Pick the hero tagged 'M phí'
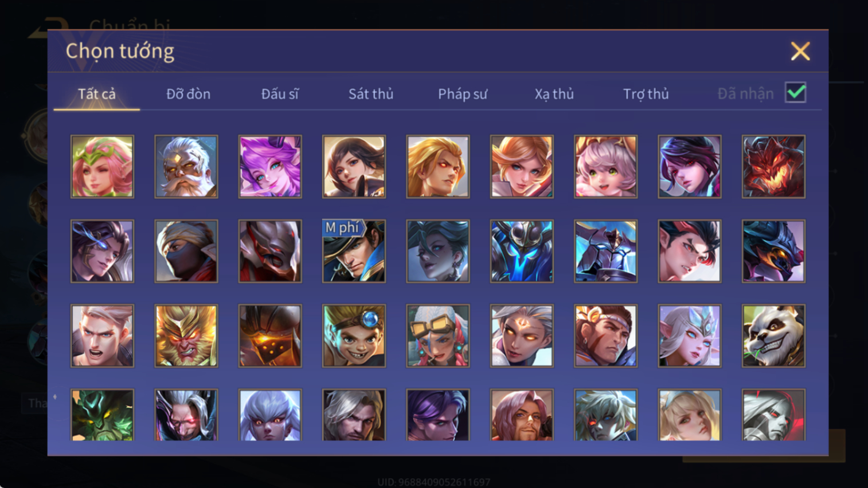Image resolution: width=868 pixels, height=488 pixels. (x=354, y=251)
